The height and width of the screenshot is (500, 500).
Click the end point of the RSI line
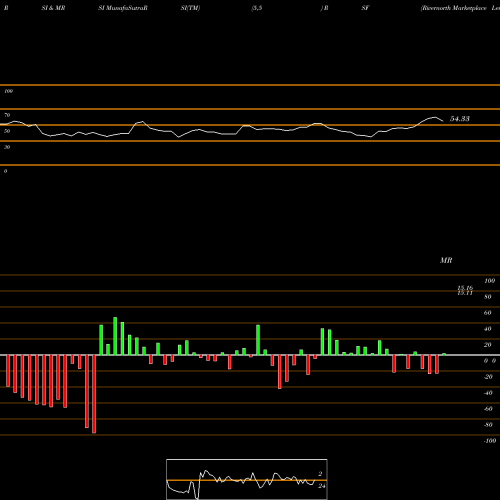pos(443,121)
